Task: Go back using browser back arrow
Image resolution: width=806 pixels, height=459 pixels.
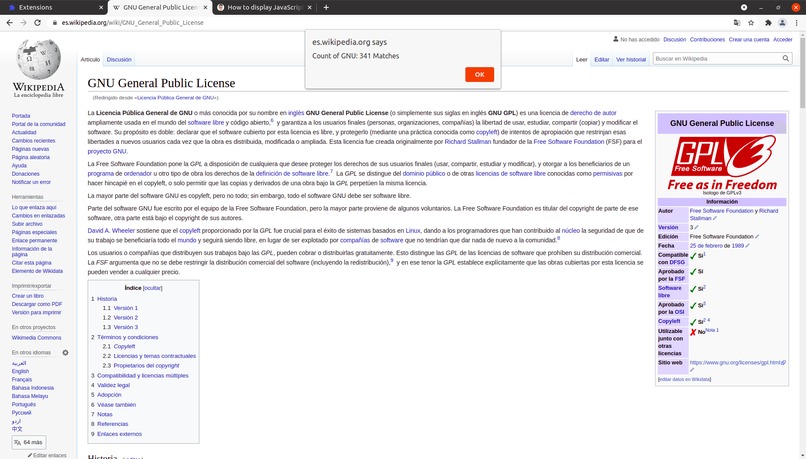Action: 9,23
